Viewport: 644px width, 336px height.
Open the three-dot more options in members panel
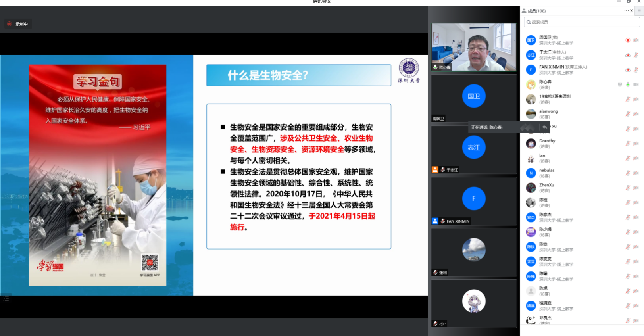coord(626,11)
